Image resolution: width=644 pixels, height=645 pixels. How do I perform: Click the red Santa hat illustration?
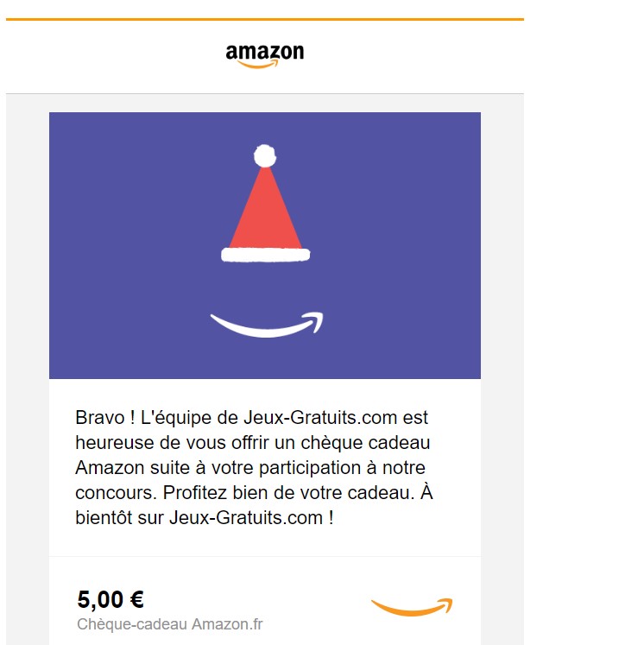[265, 203]
